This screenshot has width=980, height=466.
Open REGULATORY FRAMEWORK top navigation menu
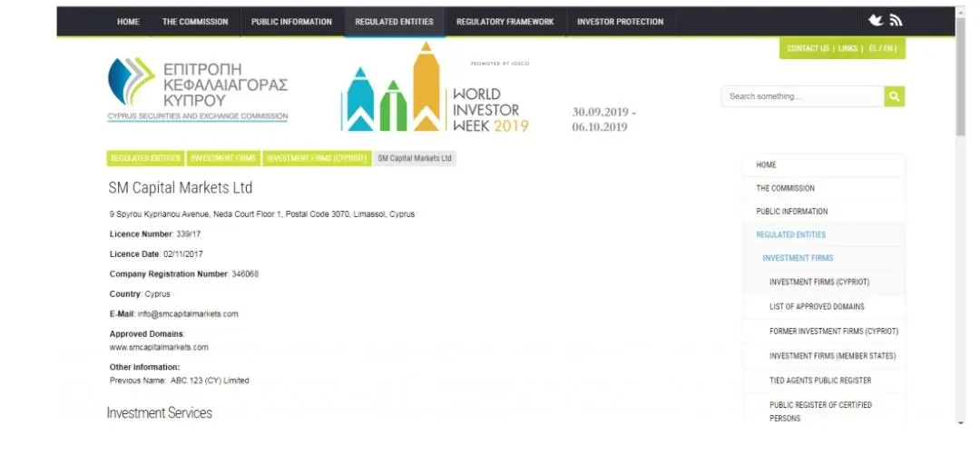click(505, 21)
